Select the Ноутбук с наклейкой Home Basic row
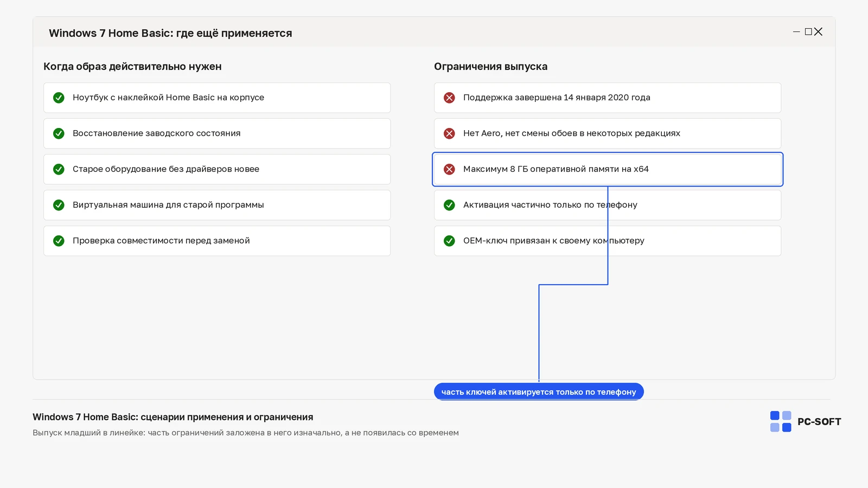 217,98
